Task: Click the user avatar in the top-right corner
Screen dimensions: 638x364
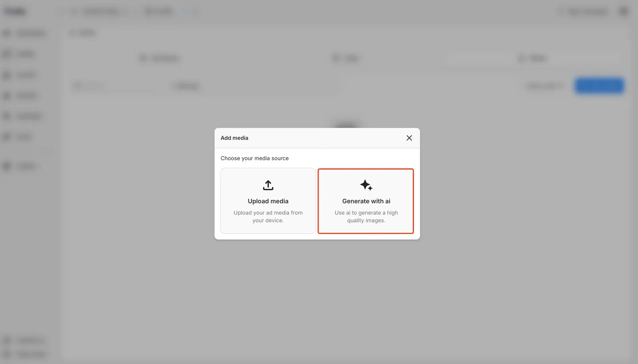Action: tap(623, 11)
